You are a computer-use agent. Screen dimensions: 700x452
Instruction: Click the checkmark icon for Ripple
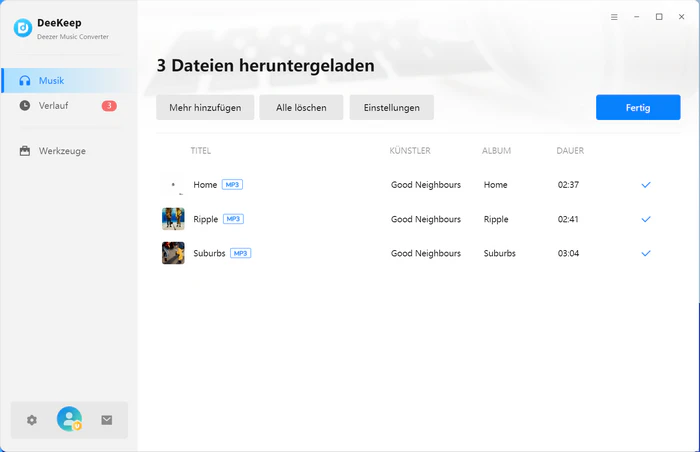tap(646, 219)
